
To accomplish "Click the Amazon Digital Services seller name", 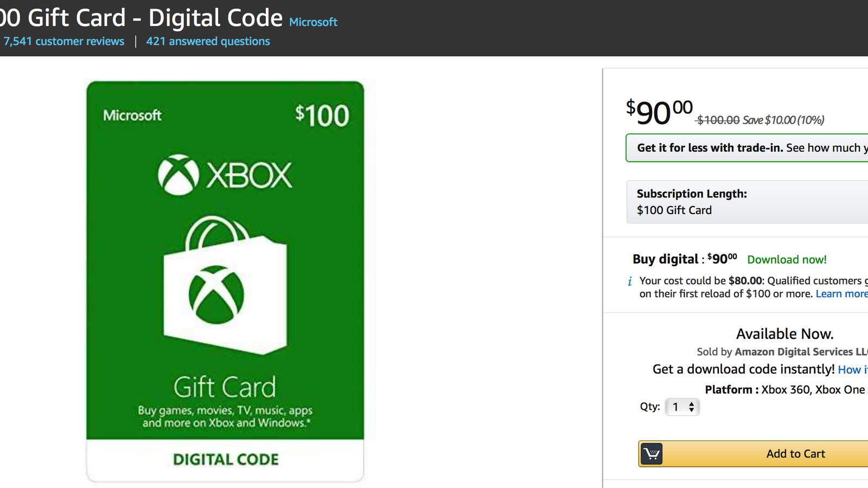I will point(801,352).
